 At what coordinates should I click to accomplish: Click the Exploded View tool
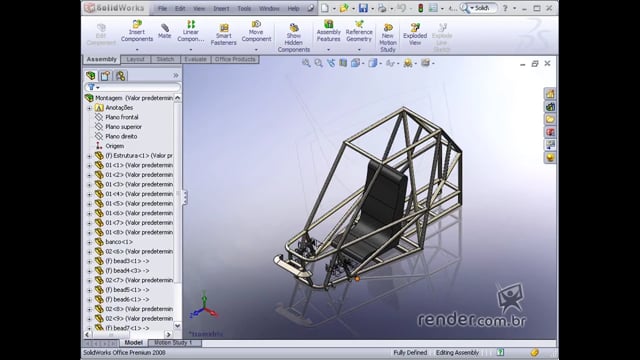(x=415, y=34)
